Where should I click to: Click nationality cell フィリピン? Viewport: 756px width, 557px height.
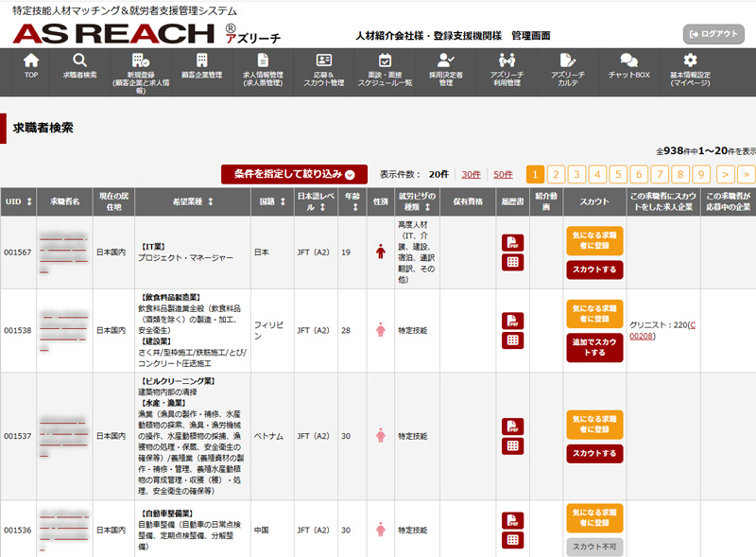(x=272, y=330)
